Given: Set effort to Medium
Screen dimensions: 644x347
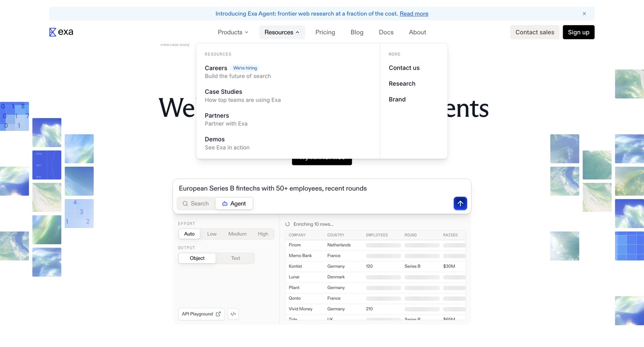Looking at the screenshot, I should pyautogui.click(x=238, y=234).
